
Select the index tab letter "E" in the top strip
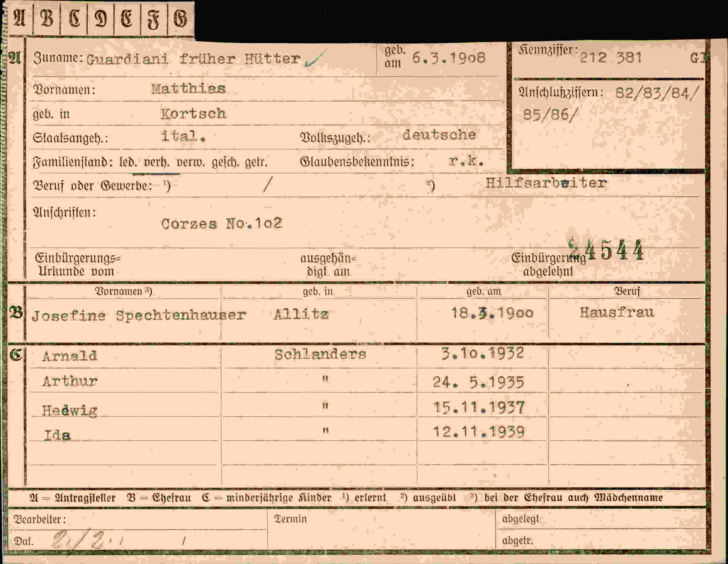(x=127, y=18)
